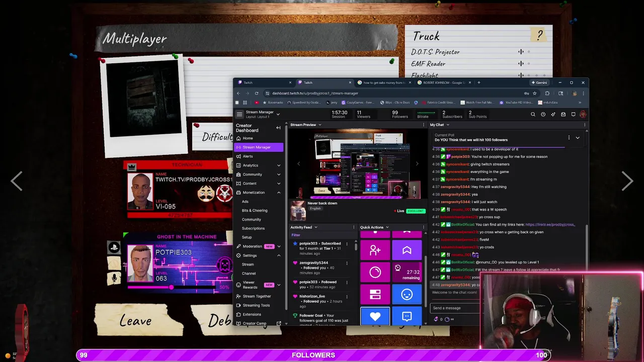
Task: Open Subscriptions under Monetization
Action: tap(253, 228)
